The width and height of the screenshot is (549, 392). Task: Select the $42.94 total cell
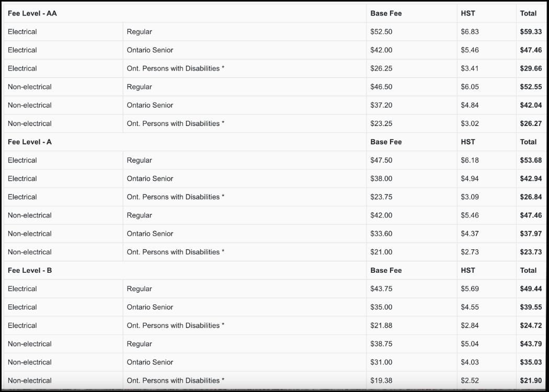coord(531,179)
